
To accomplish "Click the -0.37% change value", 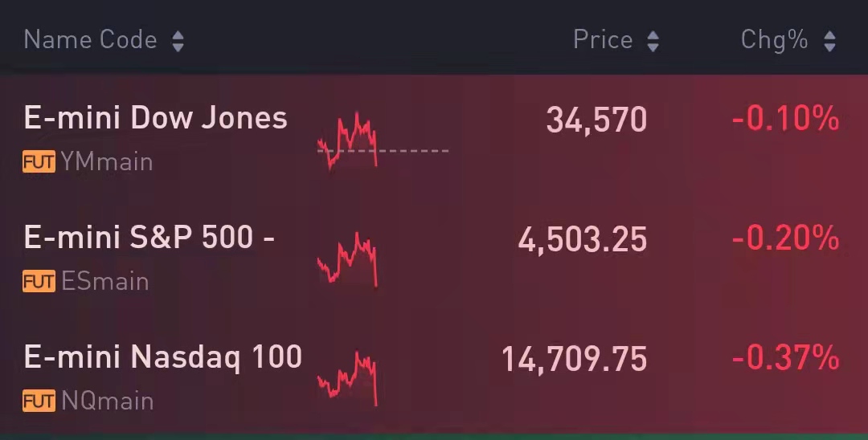I will (x=785, y=358).
